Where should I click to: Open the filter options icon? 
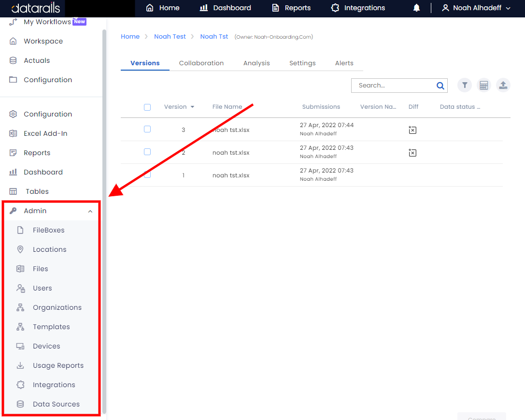pyautogui.click(x=464, y=85)
